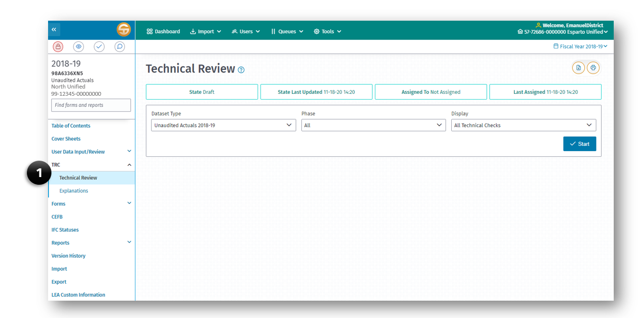Image resolution: width=644 pixels, height=318 pixels.
Task: Open the Queues menu
Action: pyautogui.click(x=287, y=31)
